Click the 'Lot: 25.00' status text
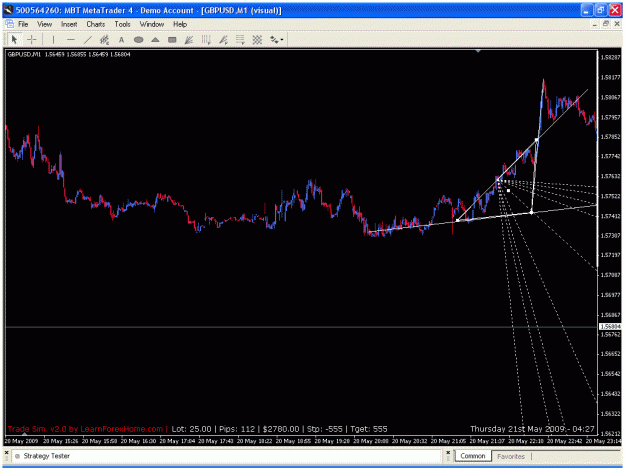 click(191, 429)
